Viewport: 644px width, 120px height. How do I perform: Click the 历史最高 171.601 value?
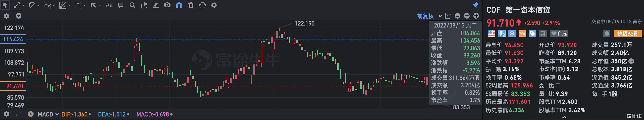[x=519, y=102]
